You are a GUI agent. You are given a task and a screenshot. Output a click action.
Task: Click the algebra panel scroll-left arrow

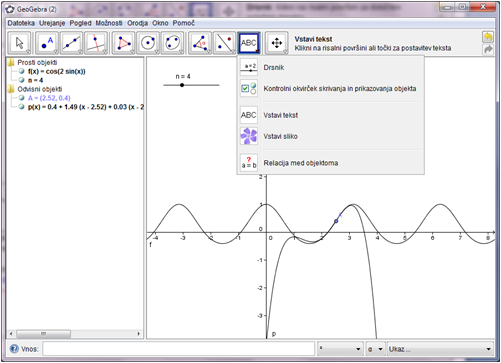(x=11, y=334)
